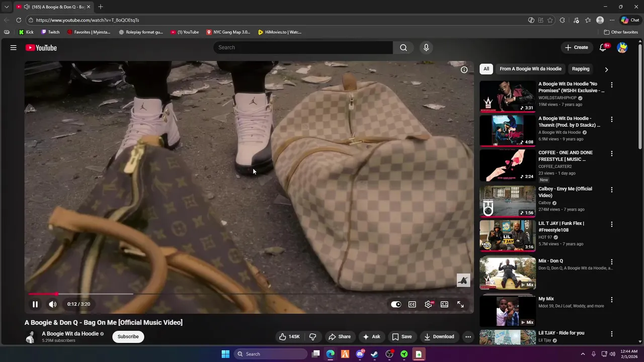Save video to a playlist
Image resolution: width=644 pixels, height=362 pixels.
coord(402,337)
